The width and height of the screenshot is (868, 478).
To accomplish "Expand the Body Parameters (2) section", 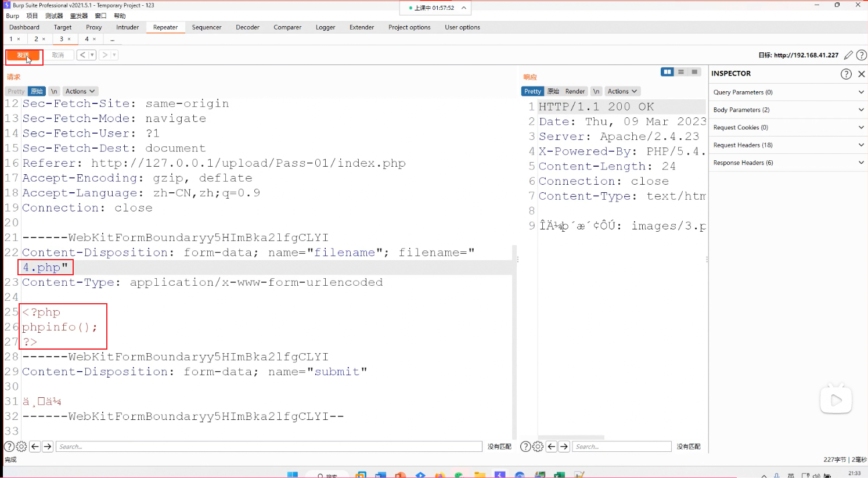I will (x=788, y=110).
